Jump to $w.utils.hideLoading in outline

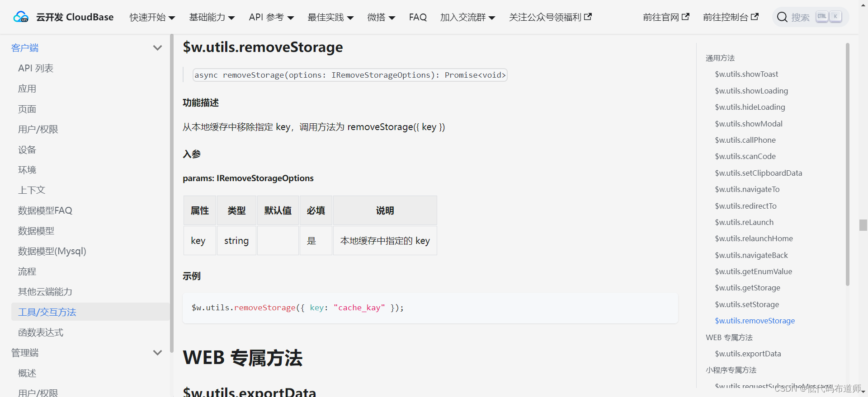(x=750, y=107)
